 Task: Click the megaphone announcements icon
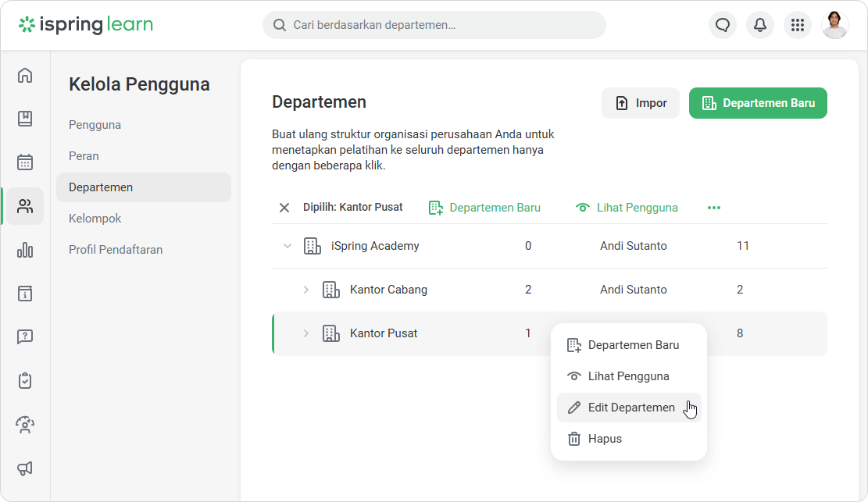25,468
